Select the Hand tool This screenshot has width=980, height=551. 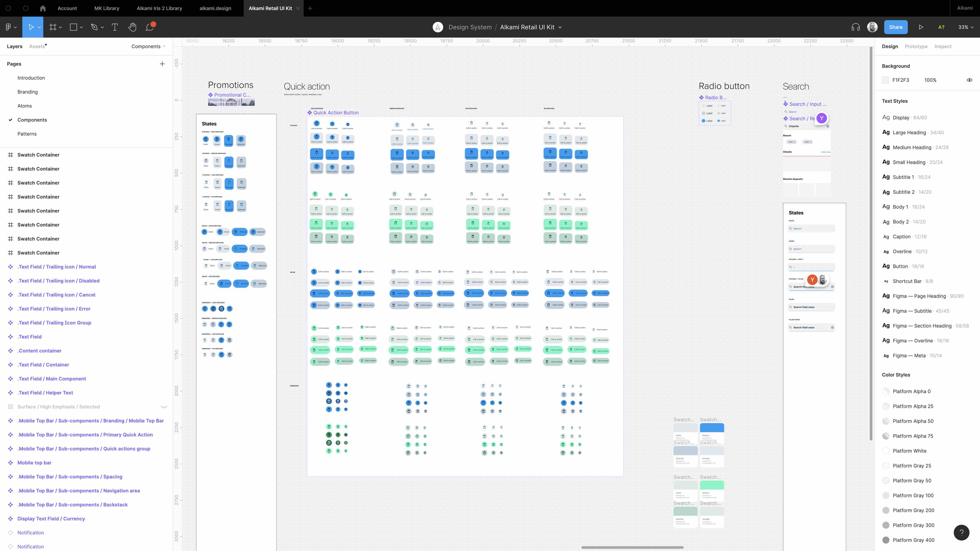[x=132, y=27]
